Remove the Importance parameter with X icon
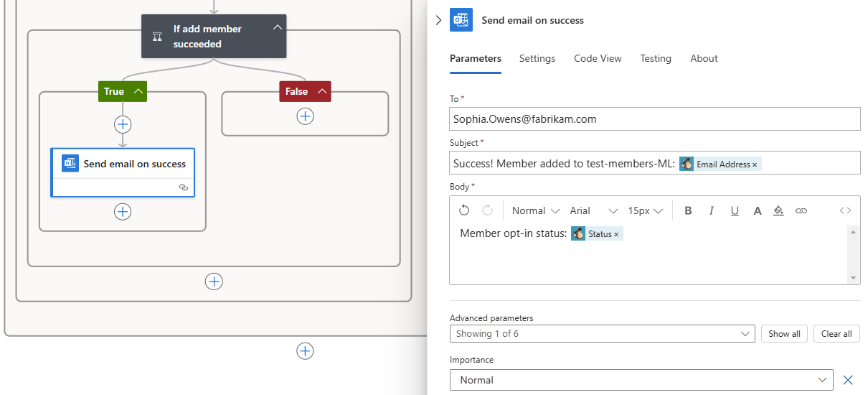Image resolution: width=868 pixels, height=395 pixels. pyautogui.click(x=847, y=380)
